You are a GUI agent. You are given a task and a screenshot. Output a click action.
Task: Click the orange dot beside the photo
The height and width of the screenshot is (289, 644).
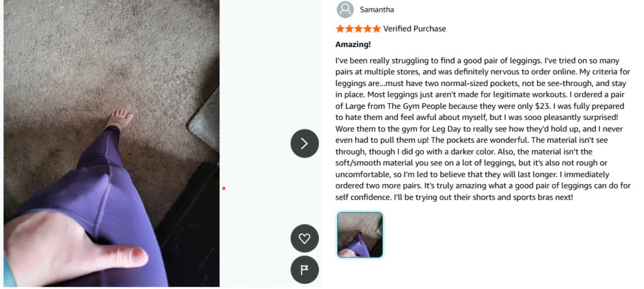[x=224, y=188]
